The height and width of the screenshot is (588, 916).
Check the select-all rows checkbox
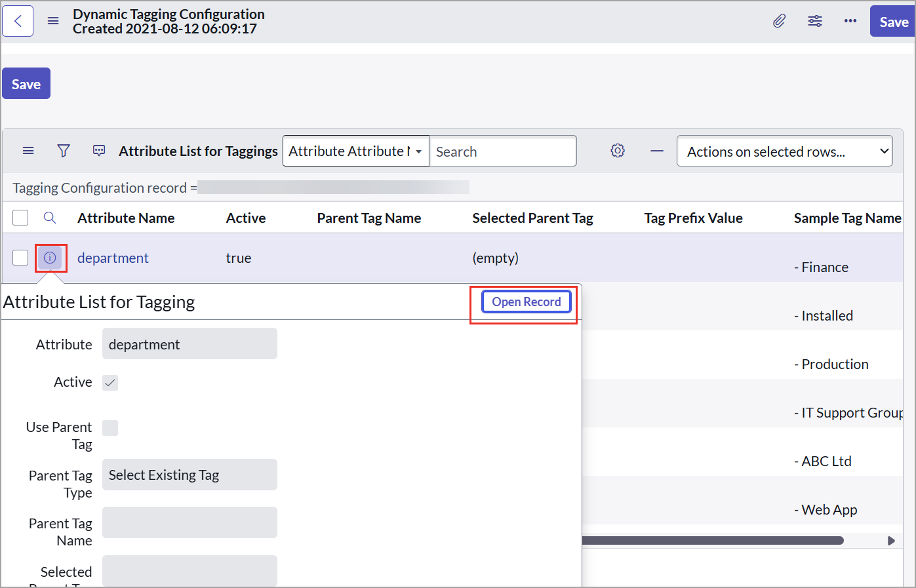click(20, 217)
